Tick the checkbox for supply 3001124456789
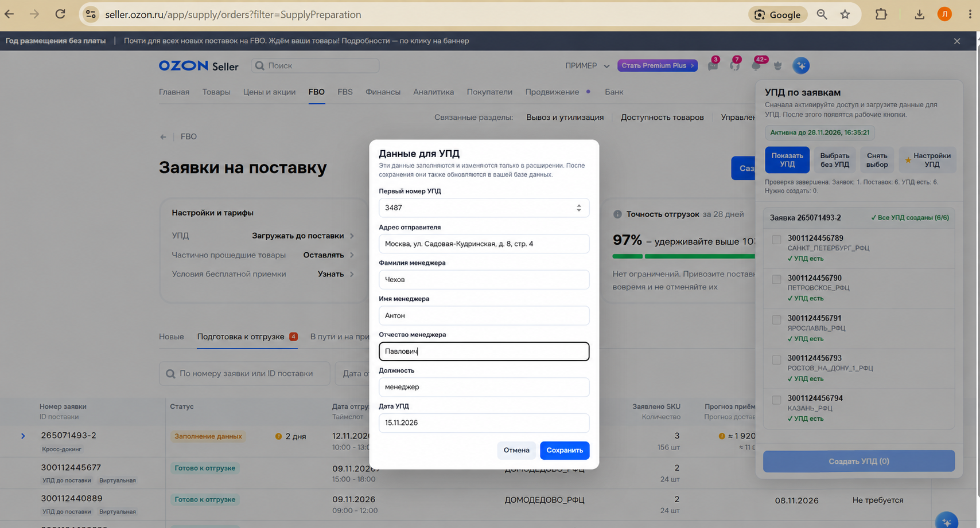The image size is (980, 528). (x=776, y=240)
